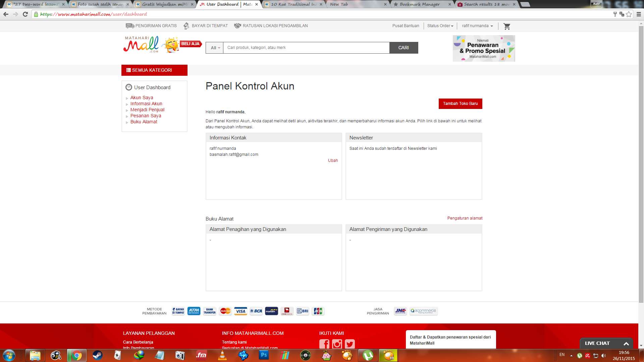Viewport: 644px width, 362px height.
Task: Close the New Tab browser tab
Action: (x=385, y=4)
